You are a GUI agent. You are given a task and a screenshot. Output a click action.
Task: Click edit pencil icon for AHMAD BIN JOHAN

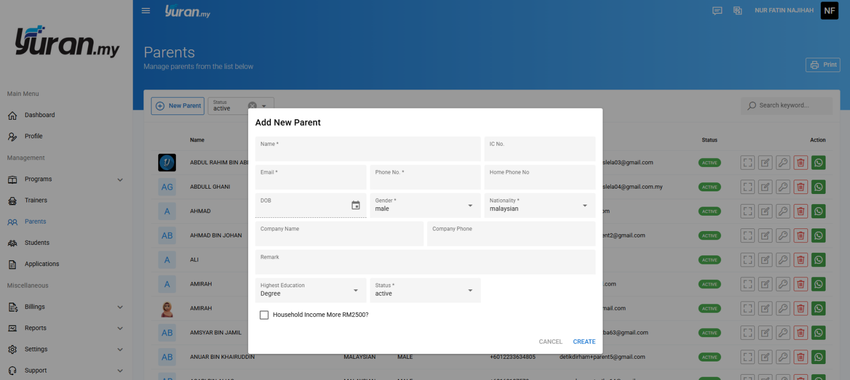coord(765,235)
